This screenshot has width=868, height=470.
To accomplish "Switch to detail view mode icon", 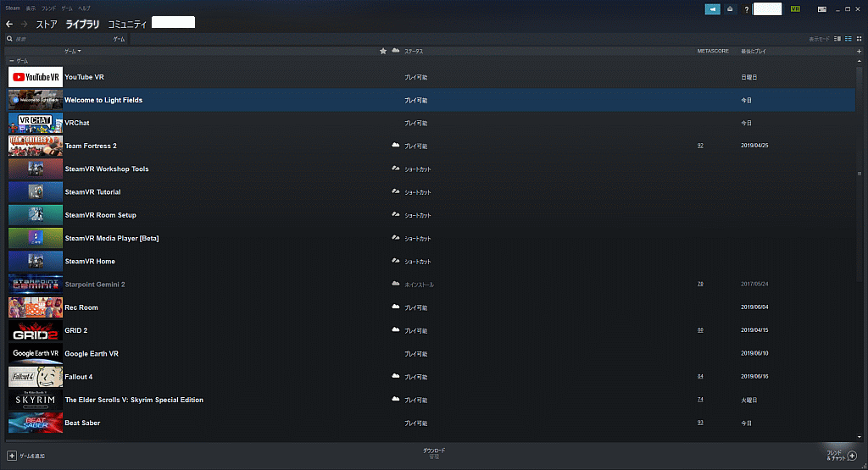I will [837, 39].
